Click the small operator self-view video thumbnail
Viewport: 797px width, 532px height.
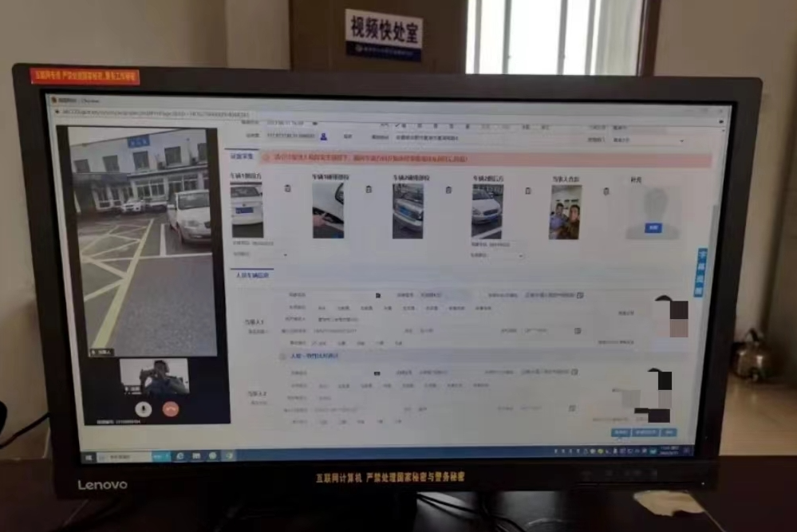click(155, 377)
